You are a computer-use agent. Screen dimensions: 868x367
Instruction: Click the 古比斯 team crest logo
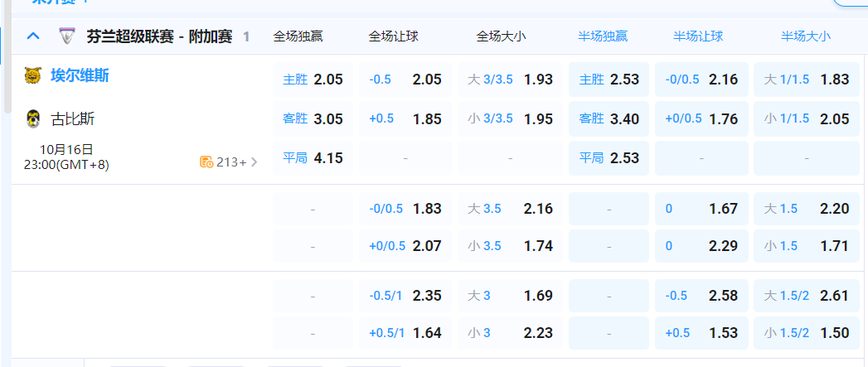(33, 118)
